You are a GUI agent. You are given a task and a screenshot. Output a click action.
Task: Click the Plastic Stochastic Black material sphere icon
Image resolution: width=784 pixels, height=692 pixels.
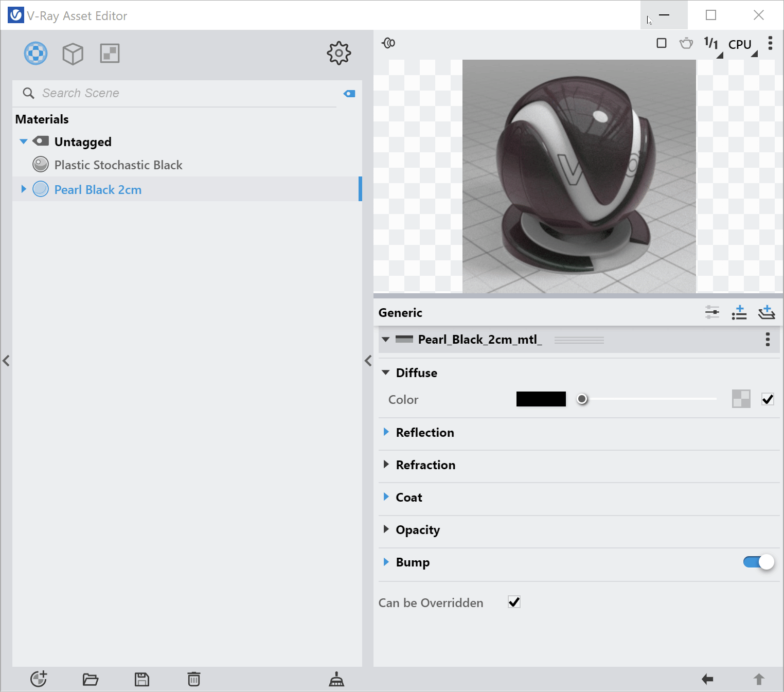pyautogui.click(x=41, y=165)
